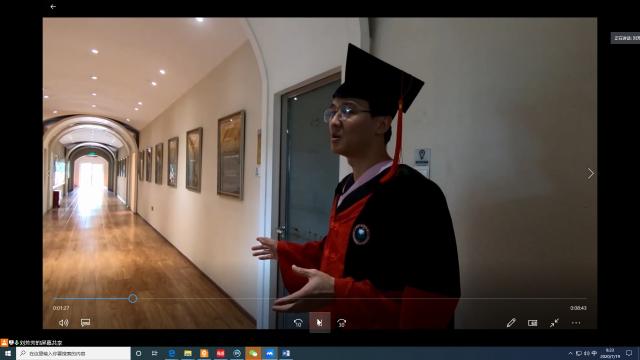
Task: Mute the video volume speaker icon
Action: pos(63,322)
